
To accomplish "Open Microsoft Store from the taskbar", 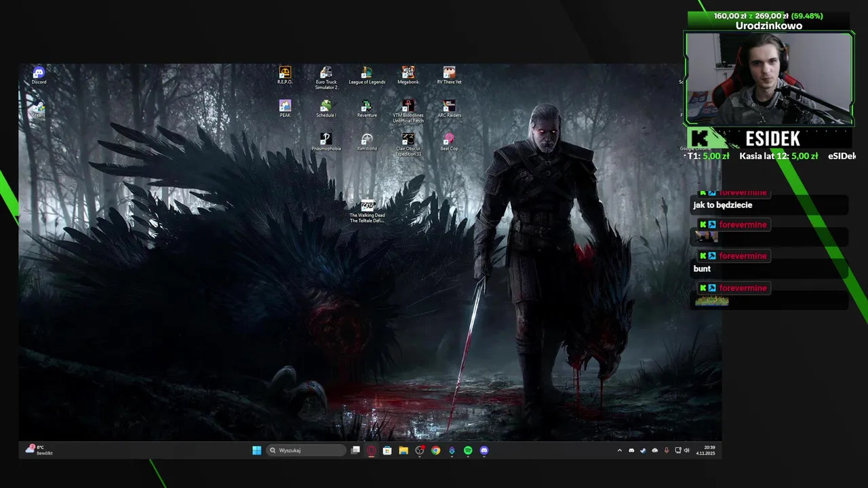I will click(x=387, y=450).
